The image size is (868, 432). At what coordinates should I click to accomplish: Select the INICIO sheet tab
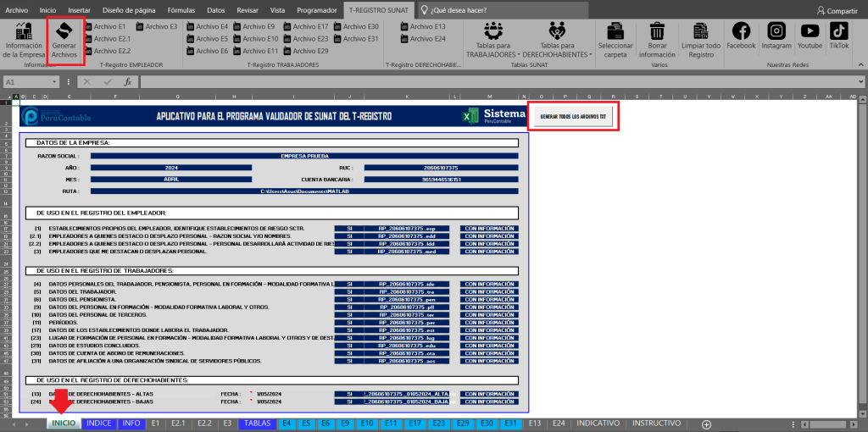(x=64, y=424)
